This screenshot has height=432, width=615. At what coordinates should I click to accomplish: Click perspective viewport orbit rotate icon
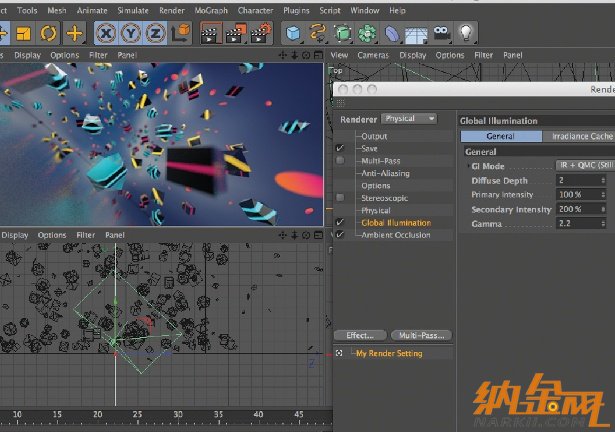click(x=306, y=55)
